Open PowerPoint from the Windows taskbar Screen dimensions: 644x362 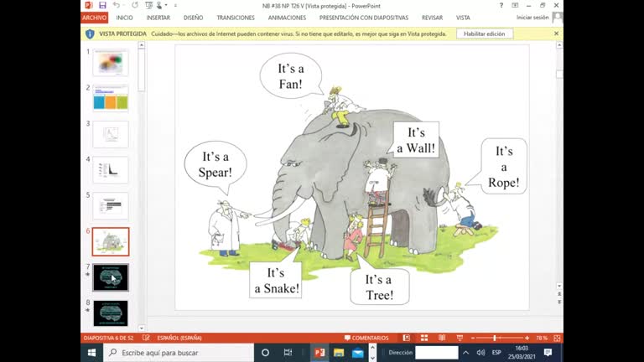319,353
